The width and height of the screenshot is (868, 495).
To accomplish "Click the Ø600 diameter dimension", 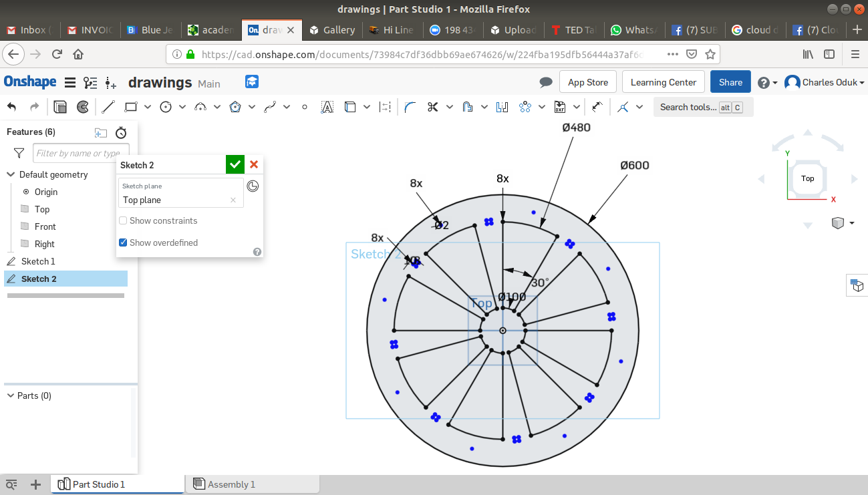I will (x=634, y=165).
